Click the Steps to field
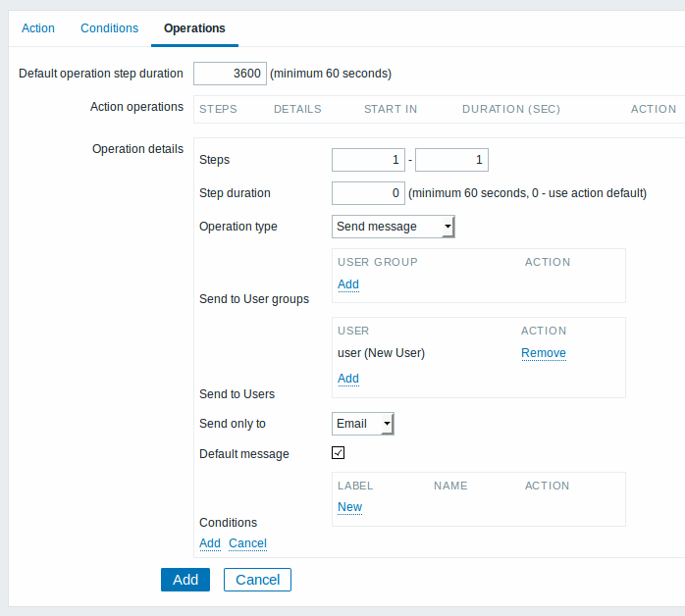685x616 pixels. click(x=451, y=160)
